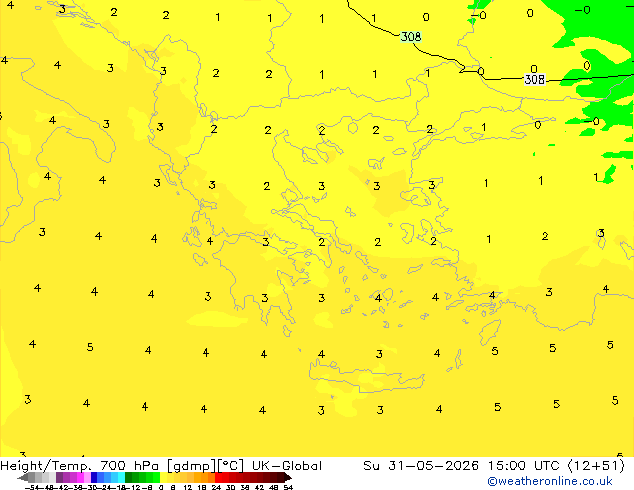
Task: Click the 15:00 UTC time text
Action: point(524,466)
